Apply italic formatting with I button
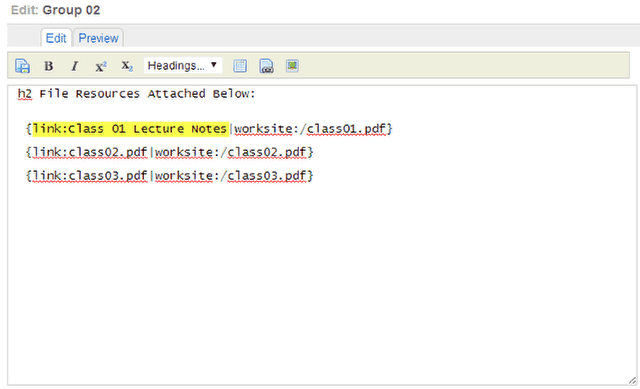Viewport: 640px width, 389px height. (74, 66)
